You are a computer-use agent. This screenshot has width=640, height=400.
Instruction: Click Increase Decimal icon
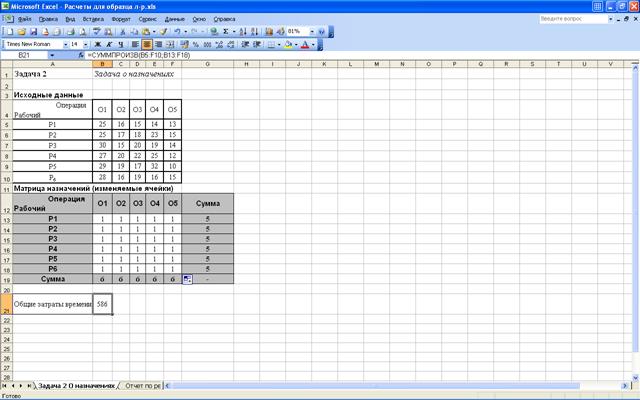[219, 44]
